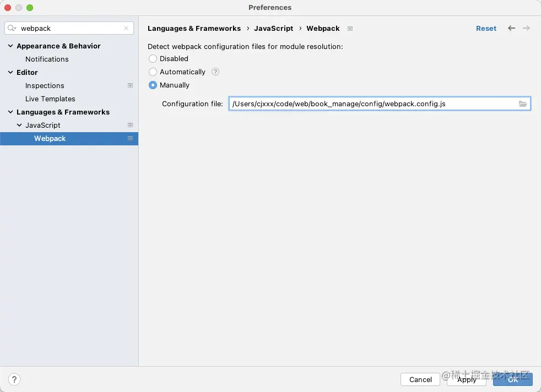Screen dimensions: 541x392
Task: Collapse Languages & Frameworks section
Action: pyautogui.click(x=10, y=112)
